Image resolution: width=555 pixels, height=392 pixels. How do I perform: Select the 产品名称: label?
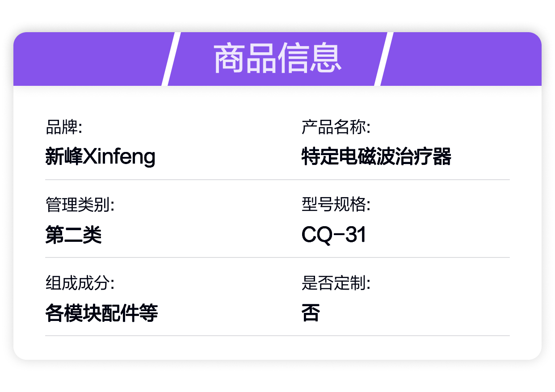click(336, 128)
